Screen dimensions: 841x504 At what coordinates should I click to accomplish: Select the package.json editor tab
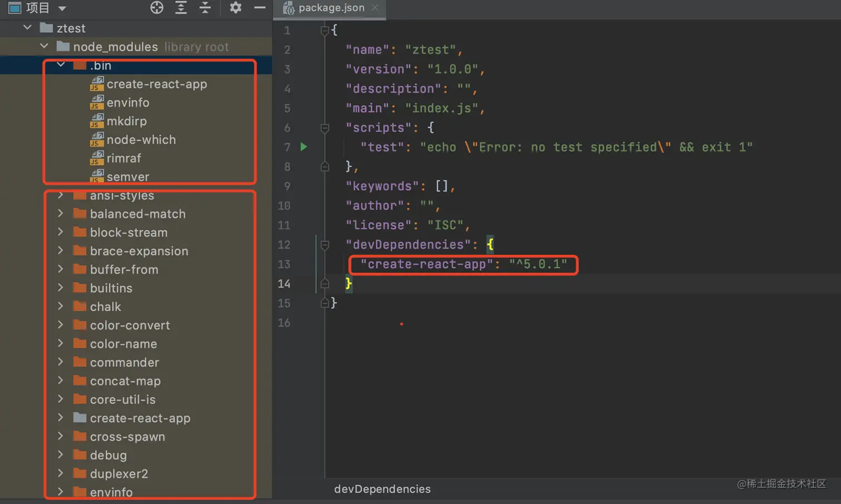(x=332, y=8)
